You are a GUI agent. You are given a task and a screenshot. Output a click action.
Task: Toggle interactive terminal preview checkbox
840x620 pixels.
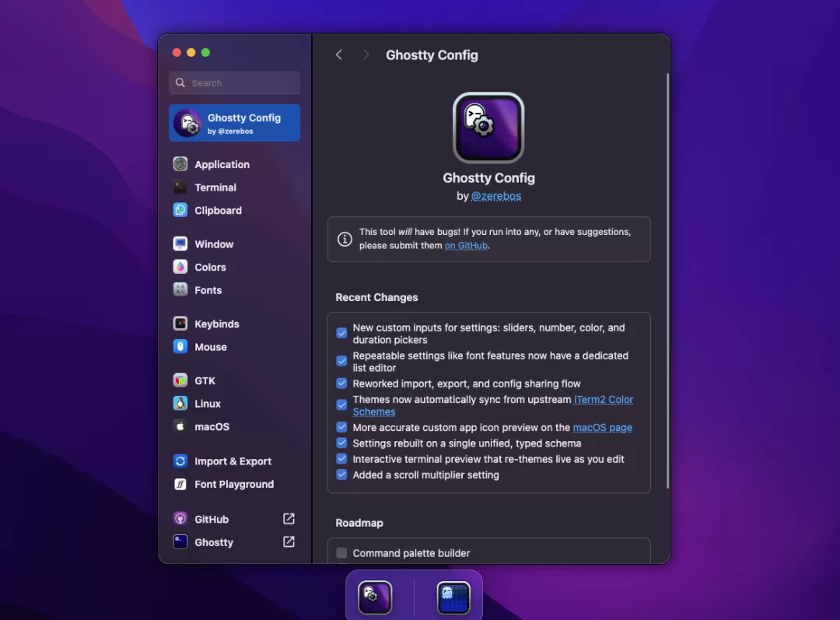[341, 459]
